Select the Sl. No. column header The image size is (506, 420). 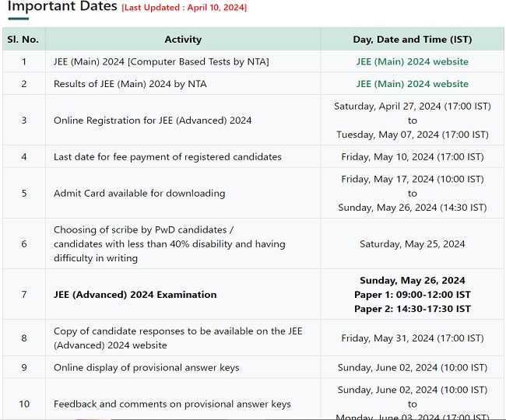(x=23, y=39)
